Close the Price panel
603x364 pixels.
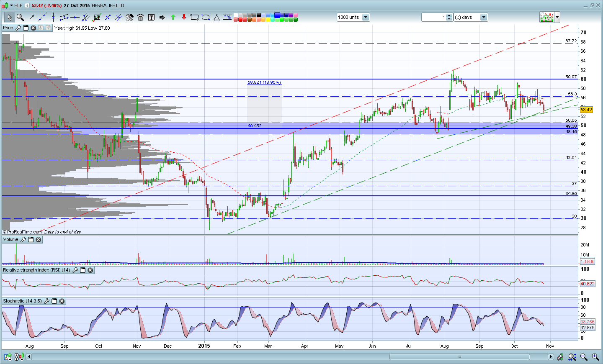(x=33, y=28)
